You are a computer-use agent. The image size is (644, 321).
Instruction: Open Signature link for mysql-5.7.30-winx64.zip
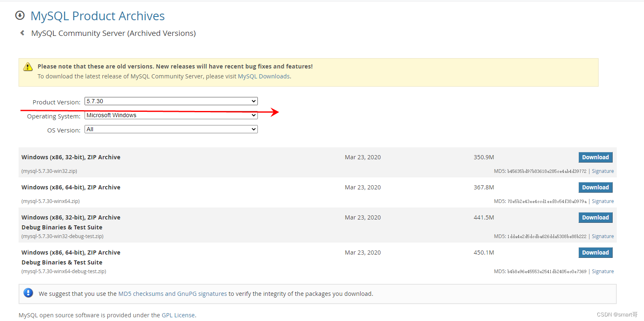[x=603, y=201]
